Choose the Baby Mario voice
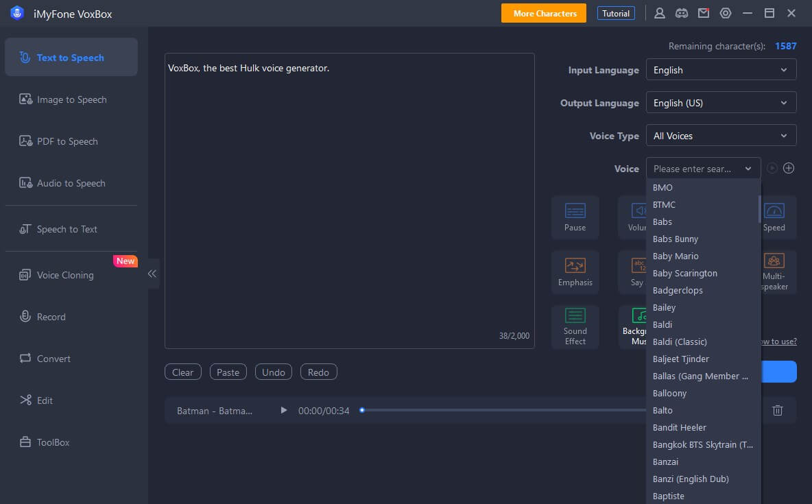Image resolution: width=812 pixels, height=504 pixels. click(703, 256)
